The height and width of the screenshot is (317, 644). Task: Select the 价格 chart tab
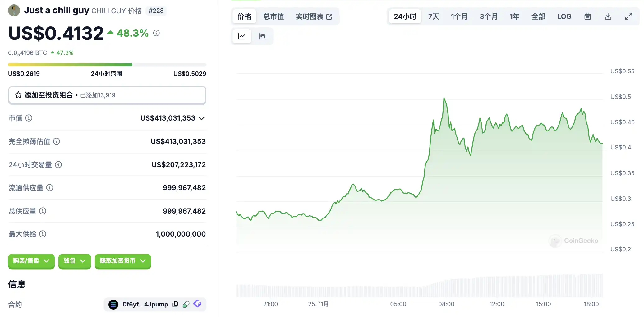point(244,16)
